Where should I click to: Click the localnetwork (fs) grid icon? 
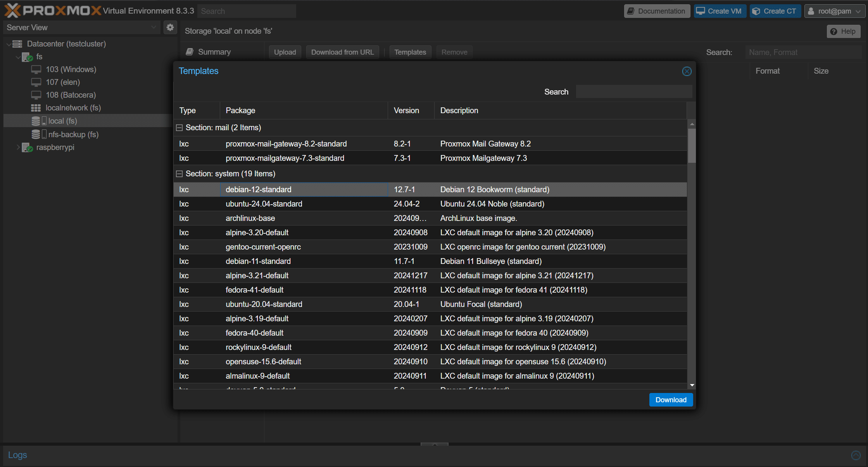tap(36, 108)
